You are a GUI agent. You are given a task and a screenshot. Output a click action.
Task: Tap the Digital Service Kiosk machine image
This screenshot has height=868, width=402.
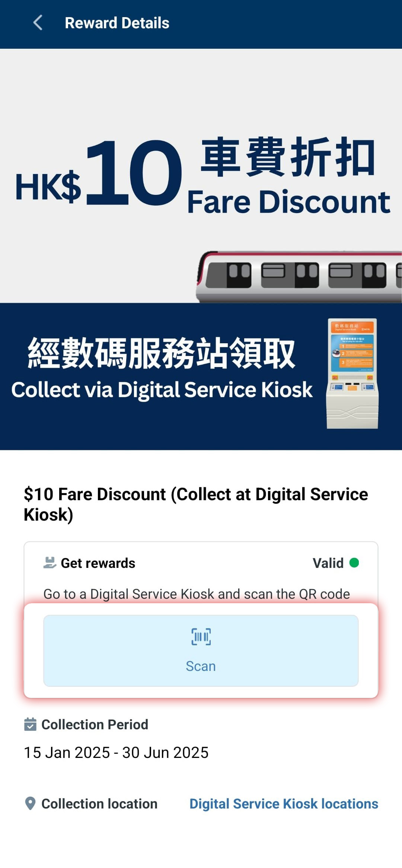click(352, 373)
